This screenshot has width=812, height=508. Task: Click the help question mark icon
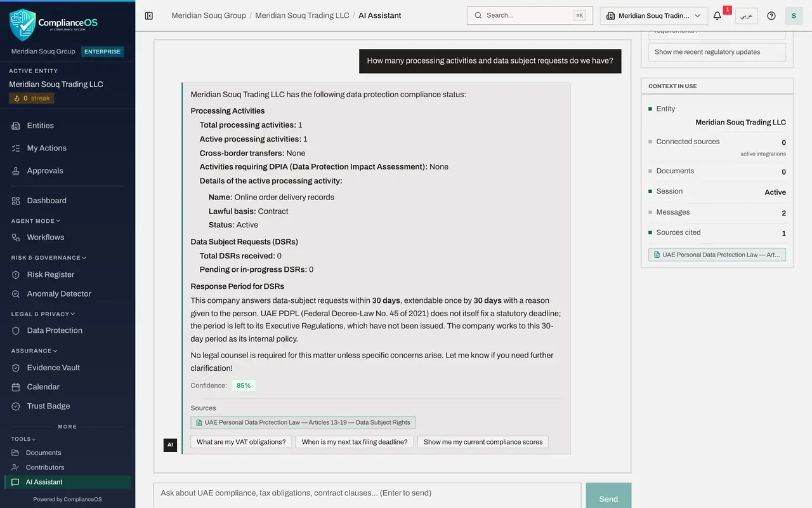771,16
